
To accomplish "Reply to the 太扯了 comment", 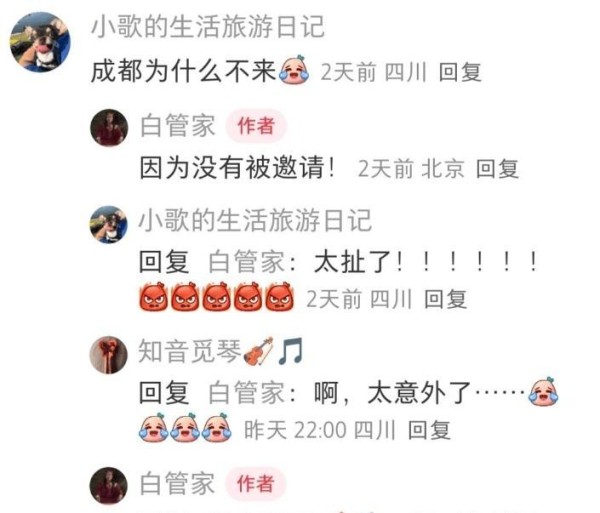I will pyautogui.click(x=446, y=299).
